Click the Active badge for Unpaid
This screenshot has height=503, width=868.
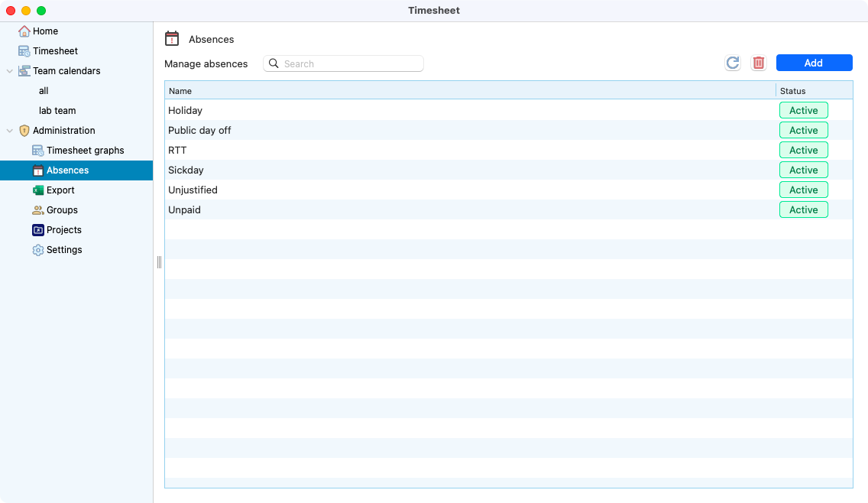tap(803, 210)
